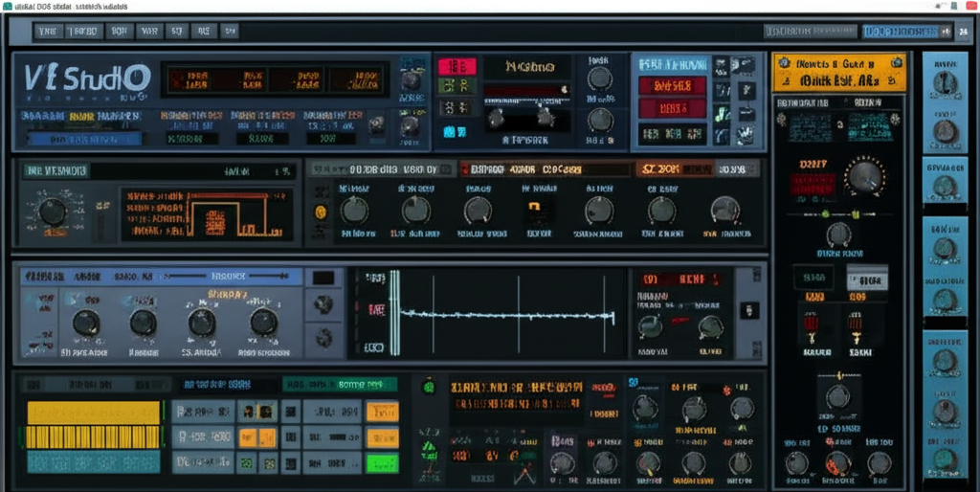
Task: Click the teal strip under the yellow strips
Action: [93, 462]
